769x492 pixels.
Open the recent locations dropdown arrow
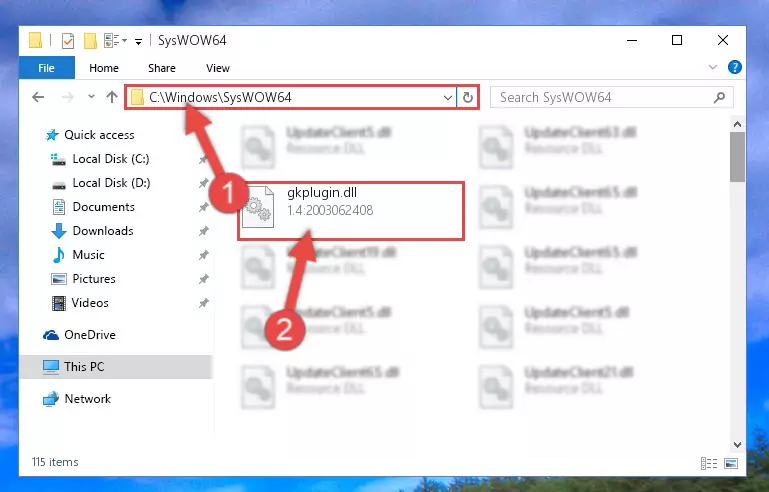pos(91,97)
